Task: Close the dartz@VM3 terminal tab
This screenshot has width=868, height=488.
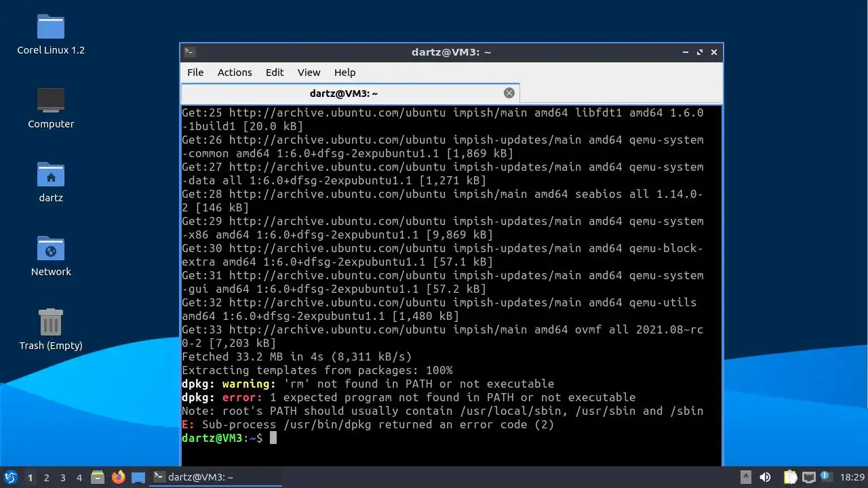Action: (x=509, y=93)
